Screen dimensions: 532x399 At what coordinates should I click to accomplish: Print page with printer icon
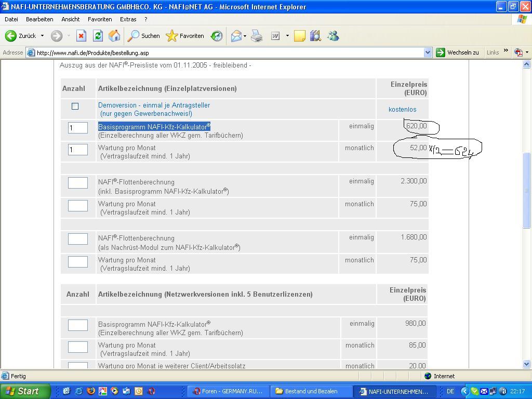pyautogui.click(x=257, y=36)
